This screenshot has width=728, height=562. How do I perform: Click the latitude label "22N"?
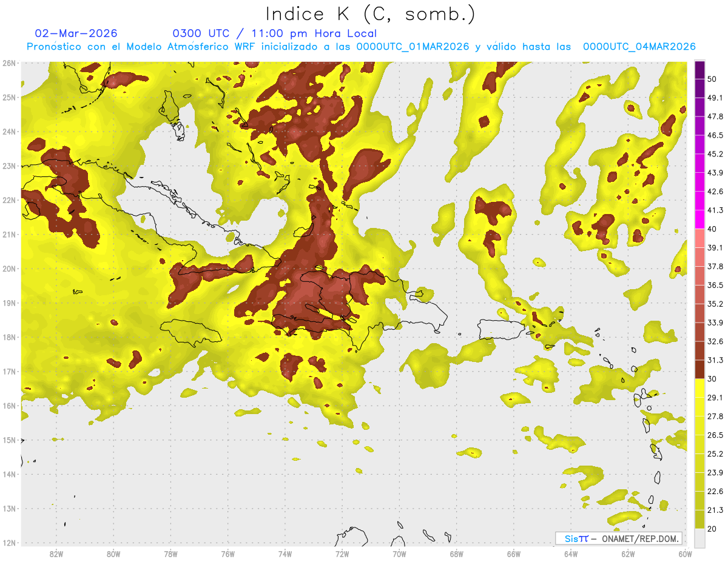pos(9,200)
